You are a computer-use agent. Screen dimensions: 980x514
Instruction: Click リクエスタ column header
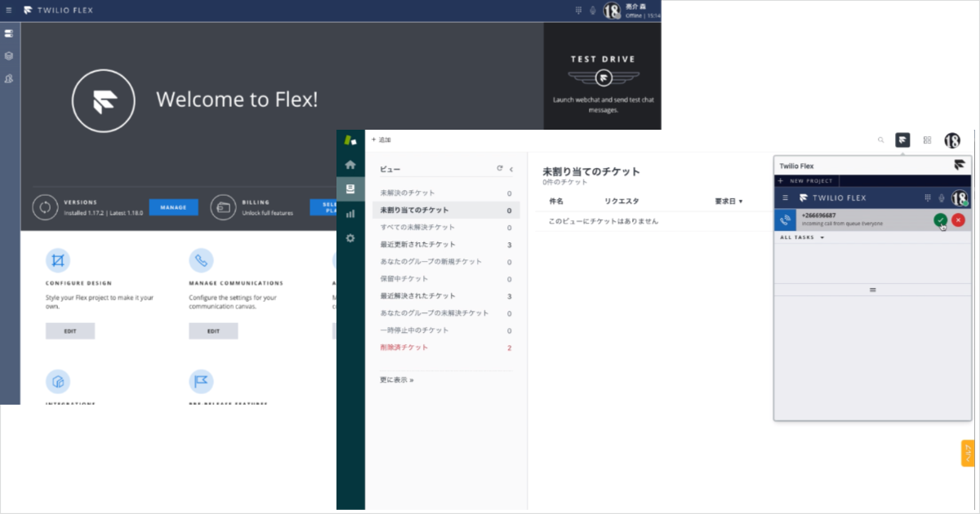pyautogui.click(x=621, y=201)
